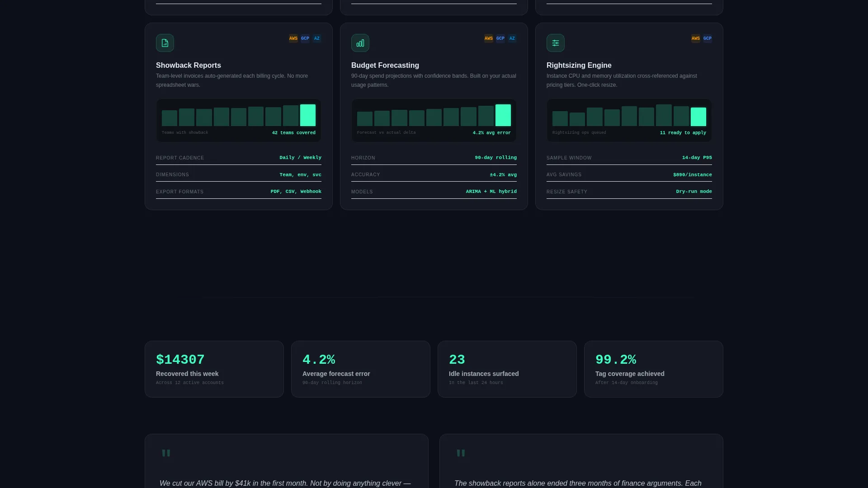This screenshot has width=868, height=488.
Task: Click the '14-day P95' sample window value
Action: click(x=697, y=158)
